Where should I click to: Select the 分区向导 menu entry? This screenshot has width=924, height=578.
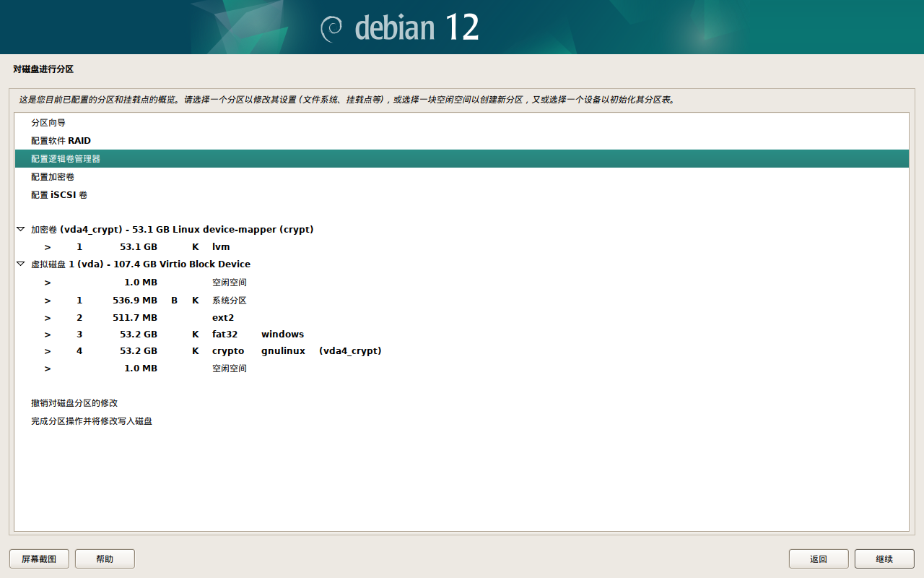(462, 123)
